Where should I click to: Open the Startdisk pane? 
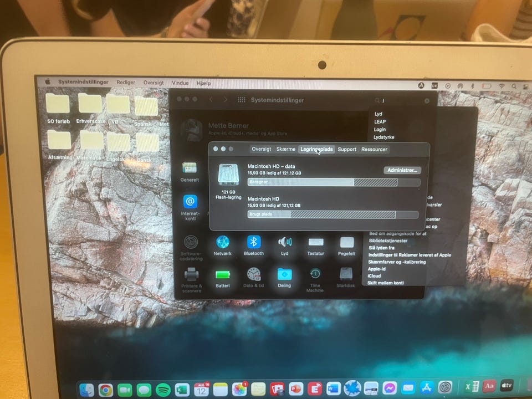346,278
